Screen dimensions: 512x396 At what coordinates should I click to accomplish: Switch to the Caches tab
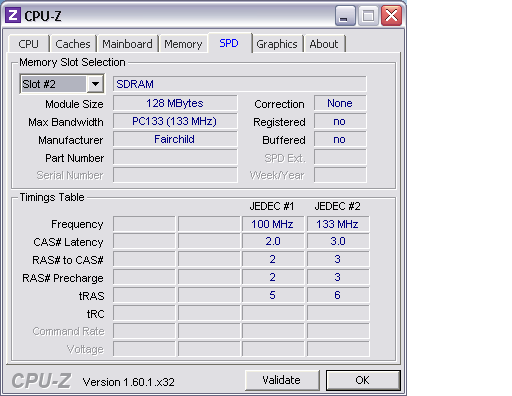(73, 44)
